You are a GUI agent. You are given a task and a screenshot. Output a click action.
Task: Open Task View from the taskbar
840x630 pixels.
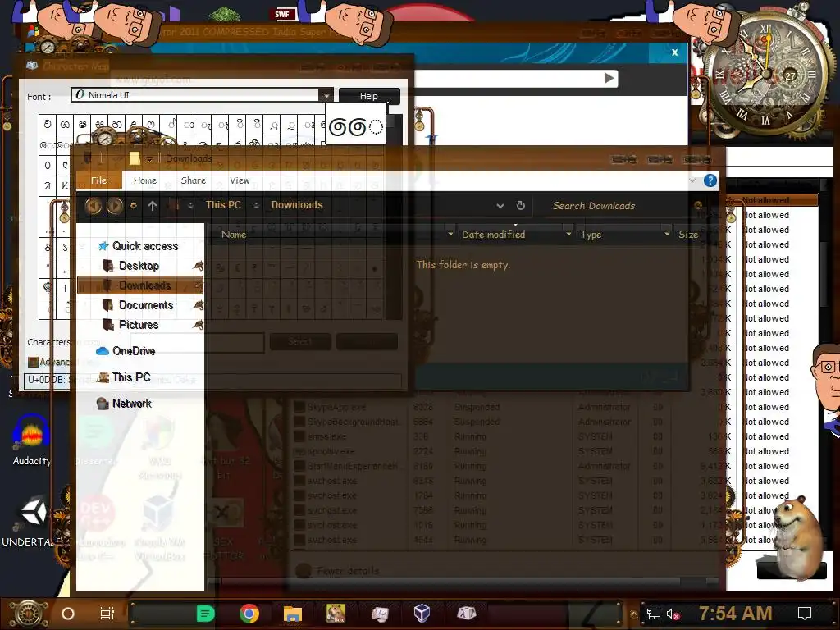[107, 614]
